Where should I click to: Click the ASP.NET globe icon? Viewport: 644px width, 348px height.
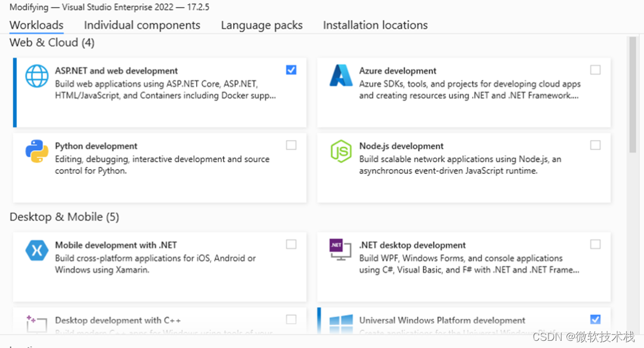(37, 76)
